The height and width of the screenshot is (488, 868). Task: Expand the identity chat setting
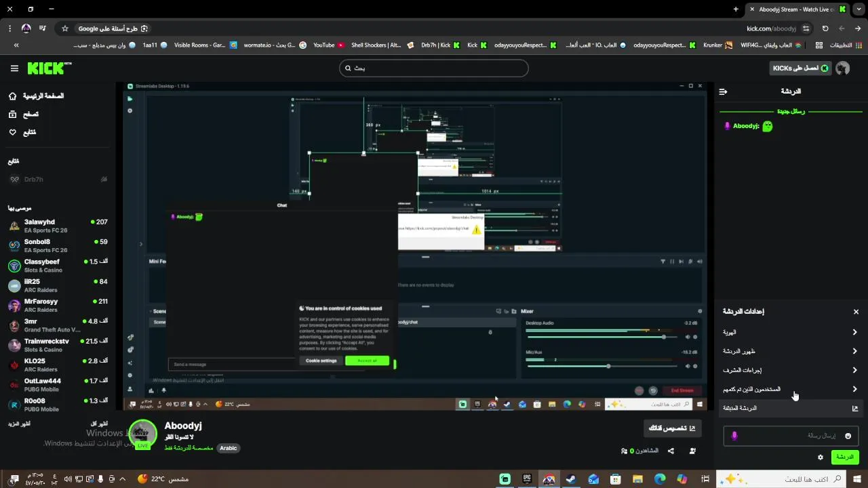click(x=791, y=332)
